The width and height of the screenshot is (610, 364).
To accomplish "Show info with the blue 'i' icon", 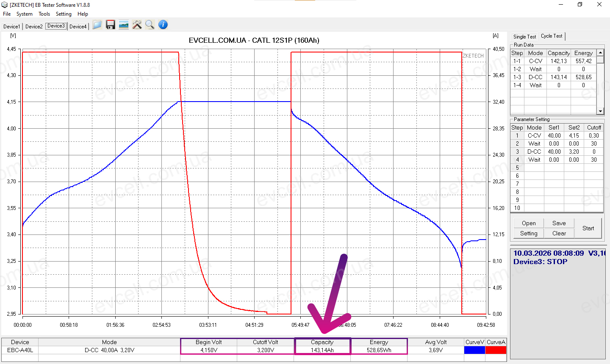I will click(x=163, y=25).
